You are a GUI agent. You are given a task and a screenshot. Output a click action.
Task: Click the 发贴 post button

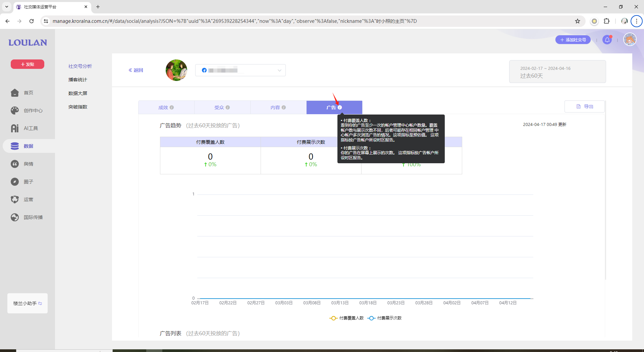pos(28,64)
